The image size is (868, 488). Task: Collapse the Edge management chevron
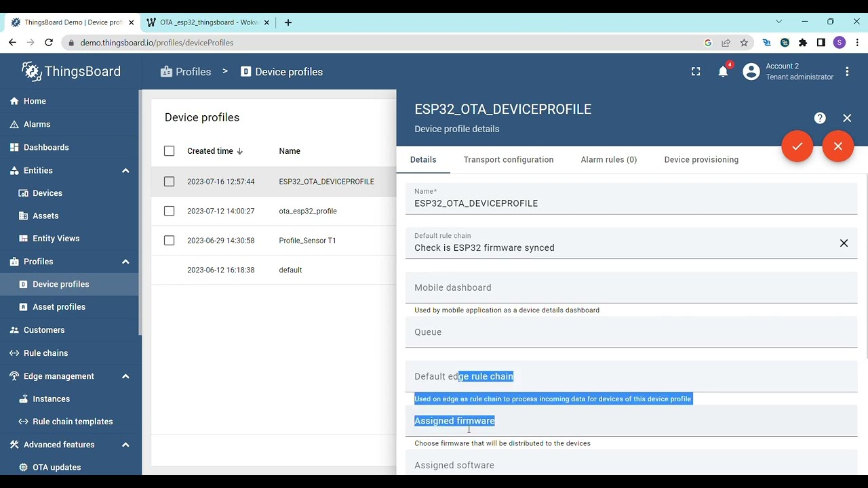tap(125, 376)
